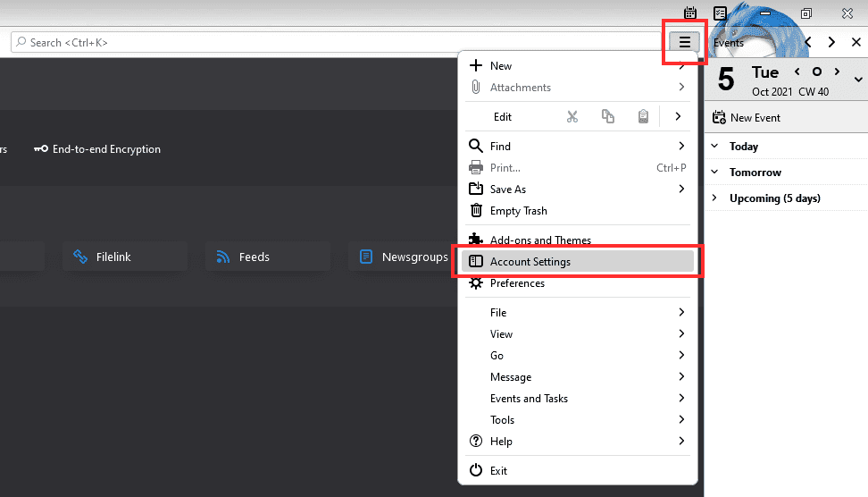Expand the File submenu
868x497 pixels.
pyautogui.click(x=578, y=313)
